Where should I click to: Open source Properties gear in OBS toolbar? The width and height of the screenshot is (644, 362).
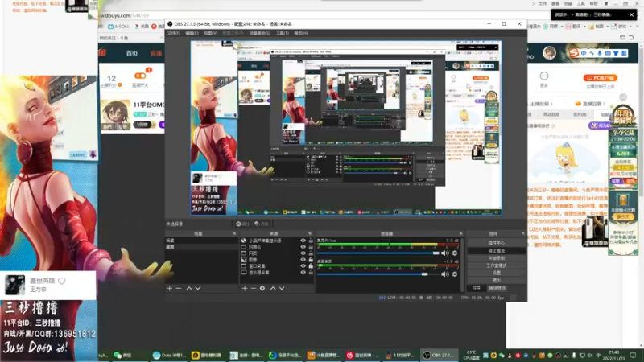point(242,224)
